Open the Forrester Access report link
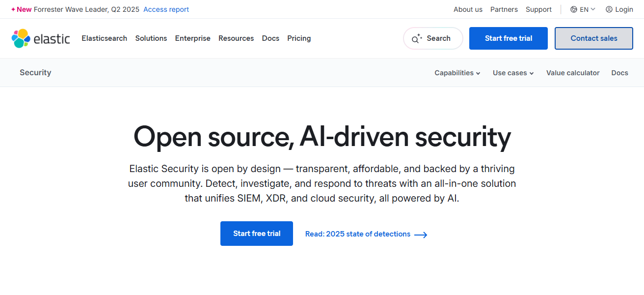 [x=166, y=9]
